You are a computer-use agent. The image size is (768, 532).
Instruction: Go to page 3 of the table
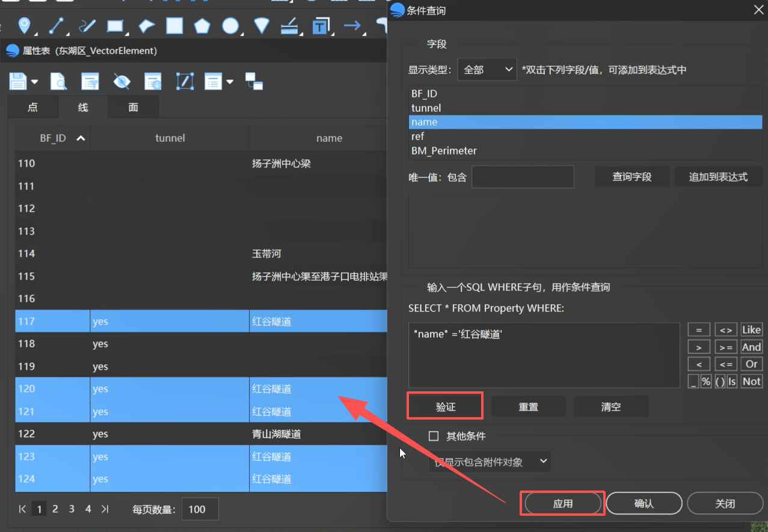pyautogui.click(x=72, y=509)
